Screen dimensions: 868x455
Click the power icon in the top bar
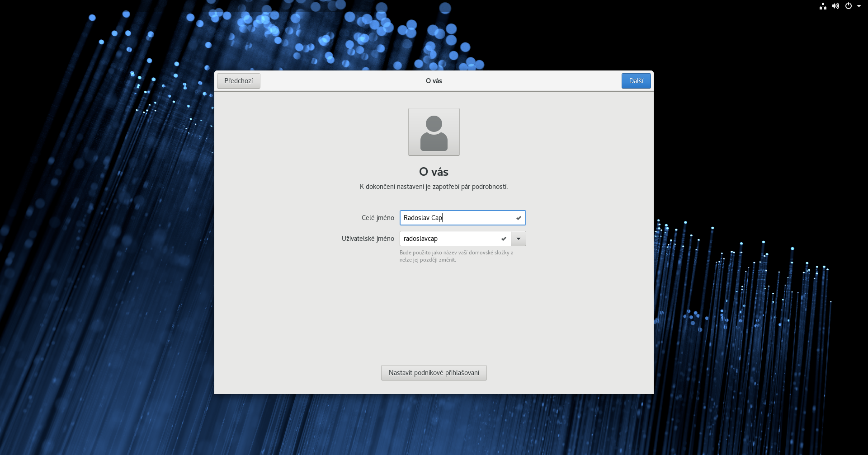coord(849,6)
